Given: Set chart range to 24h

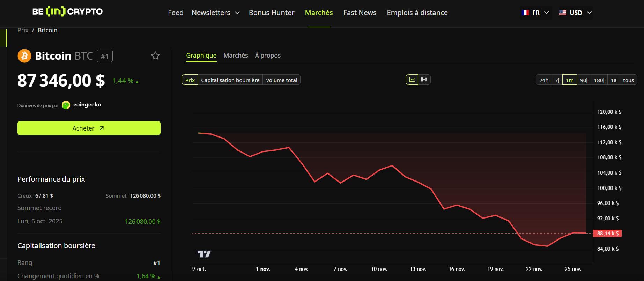Looking at the screenshot, I should [544, 80].
